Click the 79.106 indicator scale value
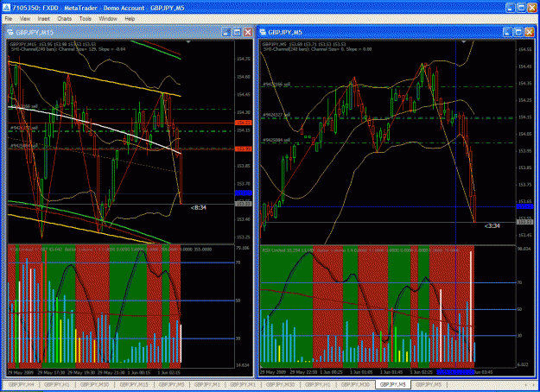The width and height of the screenshot is (540, 392). pos(244,248)
